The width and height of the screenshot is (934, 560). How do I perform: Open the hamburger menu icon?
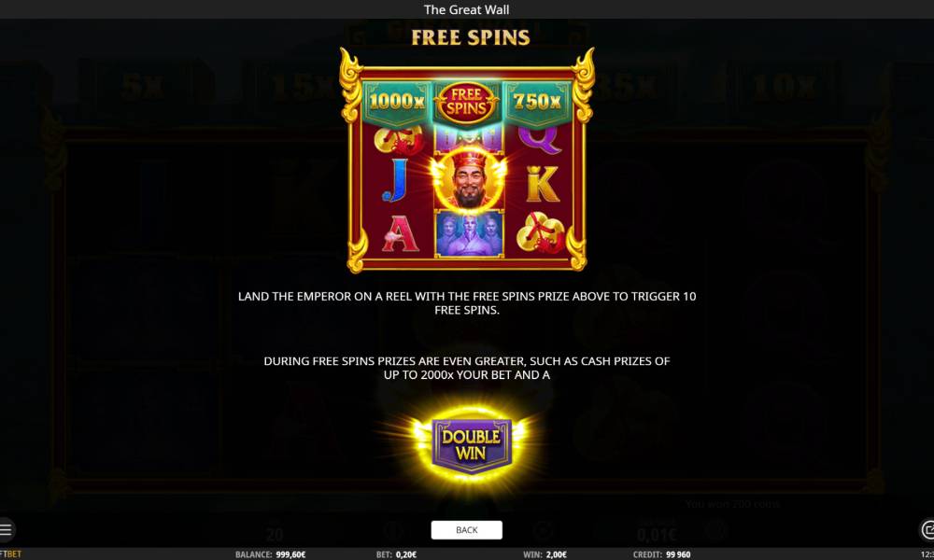pos(6,529)
